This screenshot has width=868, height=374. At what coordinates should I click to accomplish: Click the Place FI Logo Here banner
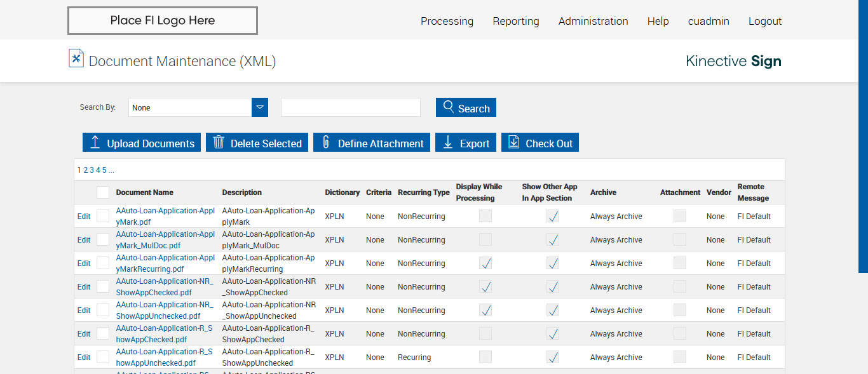coord(163,20)
